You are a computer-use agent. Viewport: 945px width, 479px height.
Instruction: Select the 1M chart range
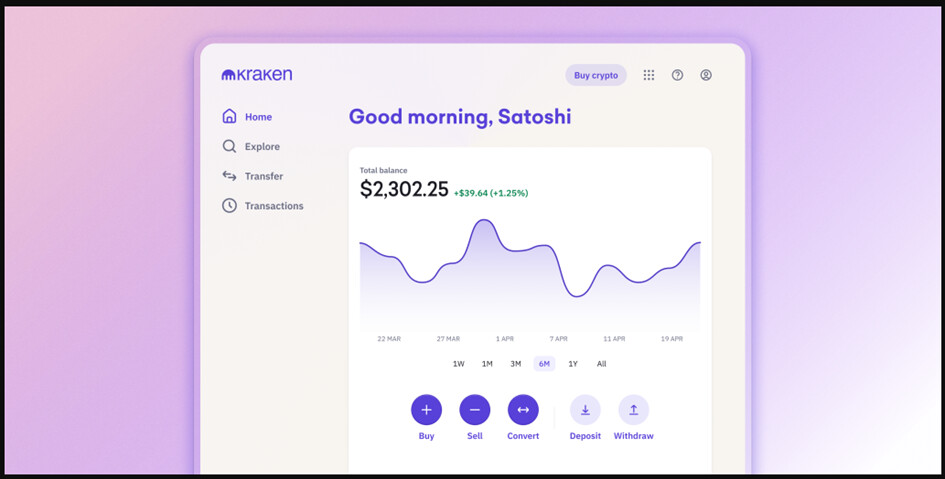[x=487, y=364]
